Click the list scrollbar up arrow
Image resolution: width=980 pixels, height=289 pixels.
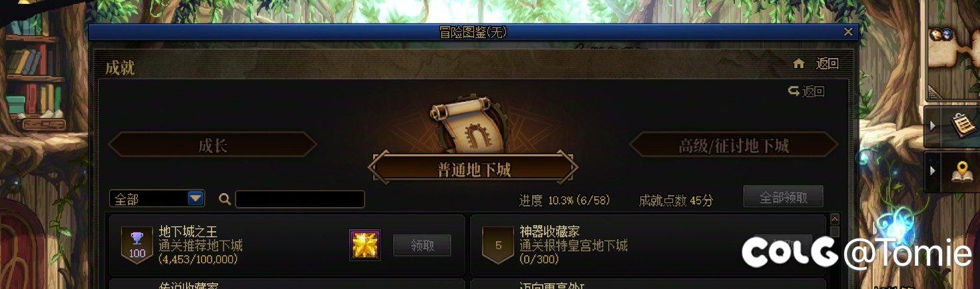(x=835, y=218)
